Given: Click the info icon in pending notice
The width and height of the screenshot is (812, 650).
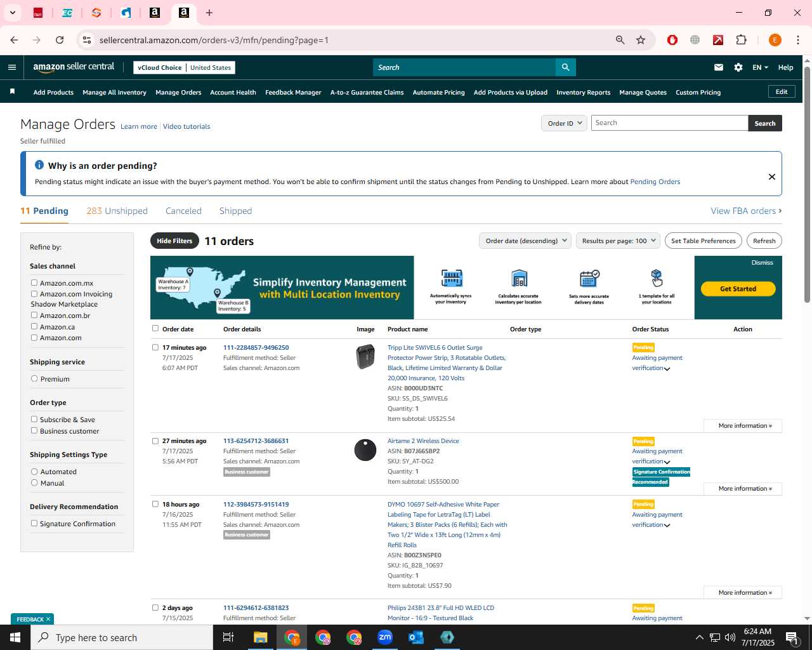Looking at the screenshot, I should click(39, 165).
